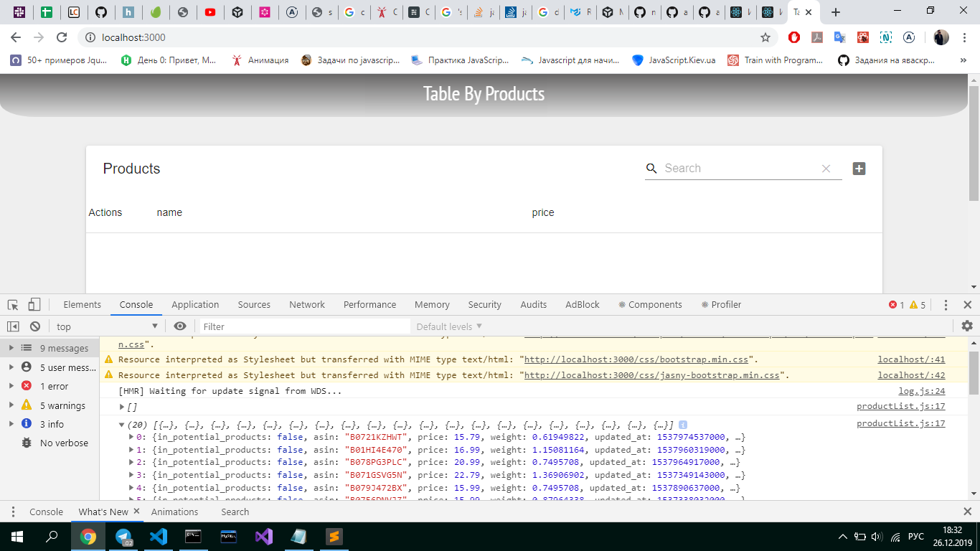Switch to the Elements tab
The width and height of the screenshot is (980, 551).
(x=83, y=305)
